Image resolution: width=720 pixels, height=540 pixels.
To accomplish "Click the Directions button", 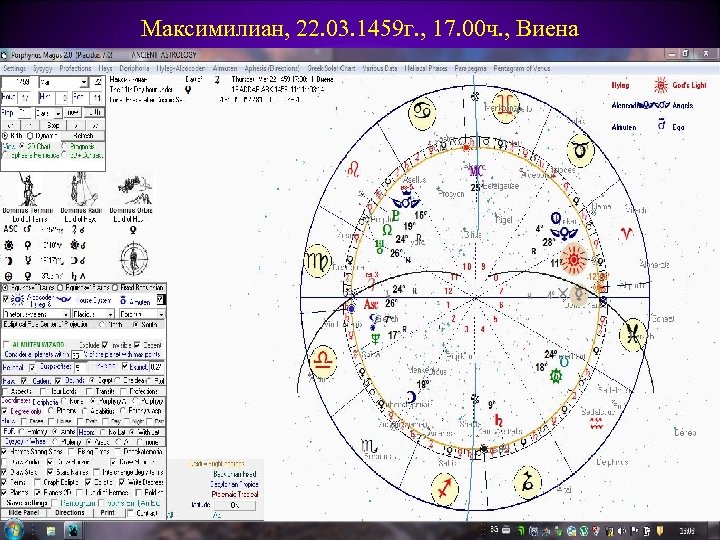I will point(69,512).
